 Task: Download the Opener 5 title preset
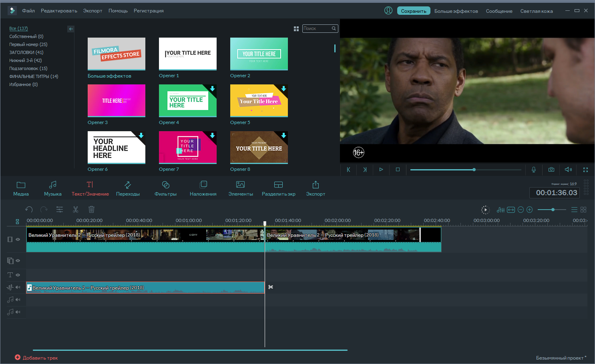(x=283, y=88)
